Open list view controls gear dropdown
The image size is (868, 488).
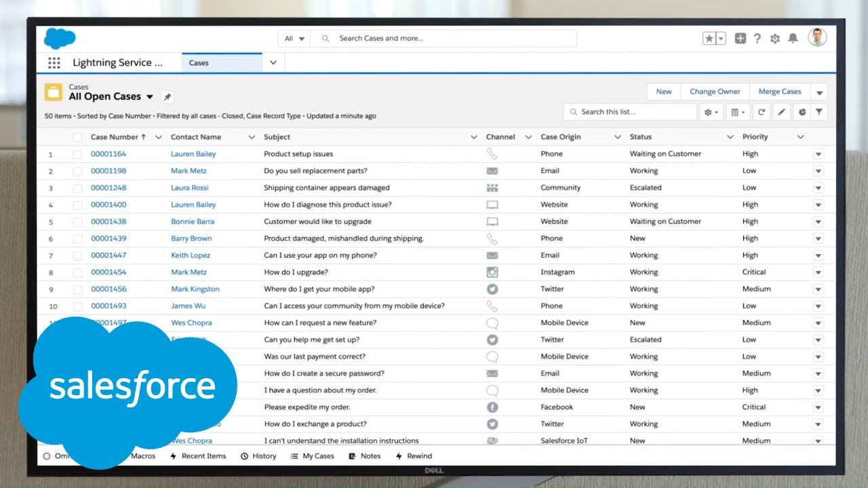(x=711, y=112)
